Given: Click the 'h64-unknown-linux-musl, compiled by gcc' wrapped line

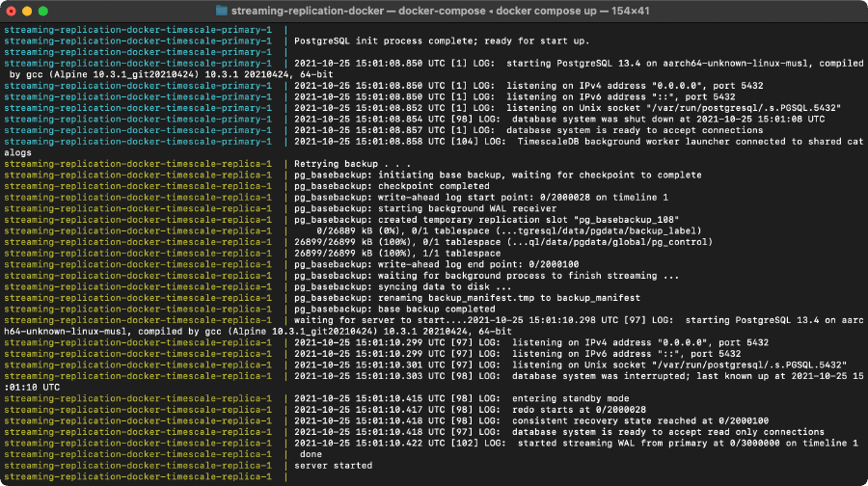Looking at the screenshot, I should click(x=258, y=332).
